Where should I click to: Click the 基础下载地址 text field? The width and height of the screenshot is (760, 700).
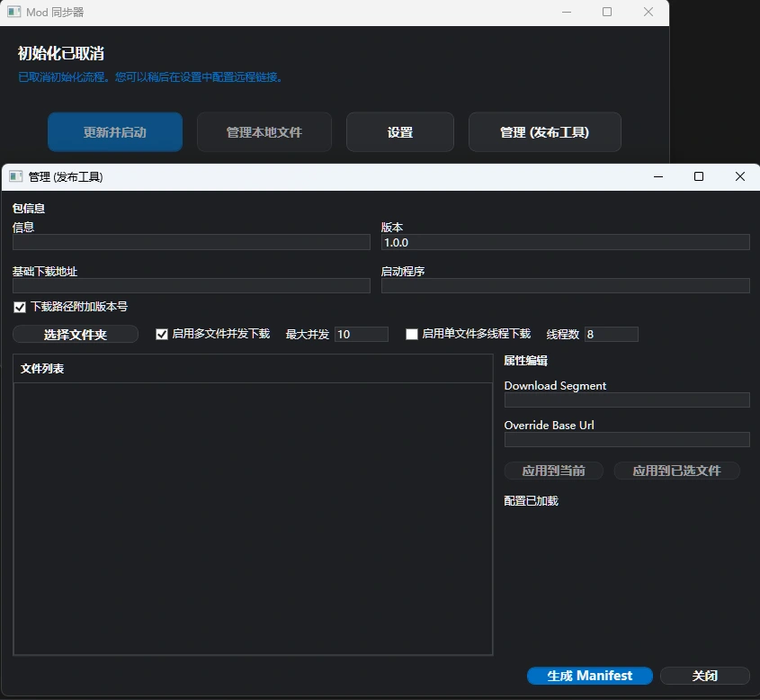[192, 285]
